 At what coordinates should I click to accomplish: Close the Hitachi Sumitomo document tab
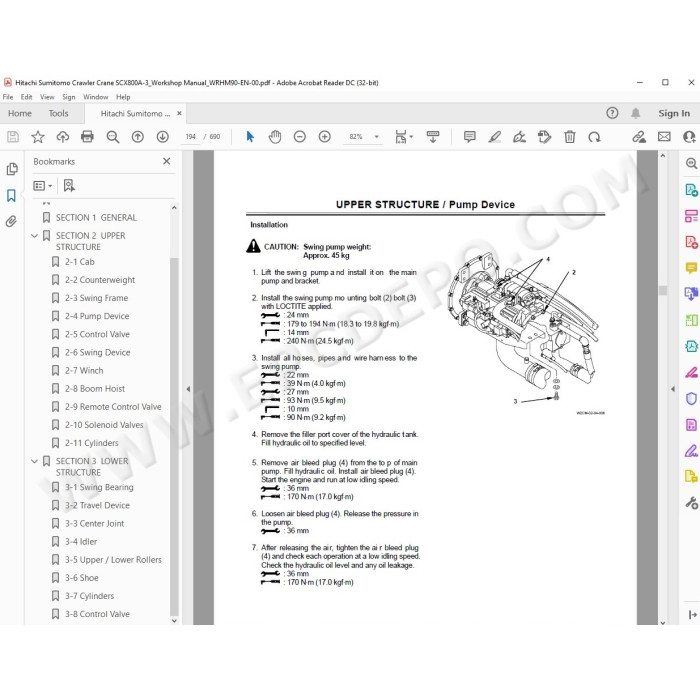pos(179,113)
